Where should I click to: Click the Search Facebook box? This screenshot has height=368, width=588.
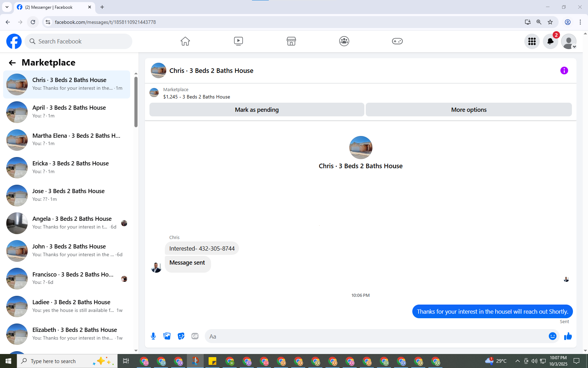click(78, 41)
